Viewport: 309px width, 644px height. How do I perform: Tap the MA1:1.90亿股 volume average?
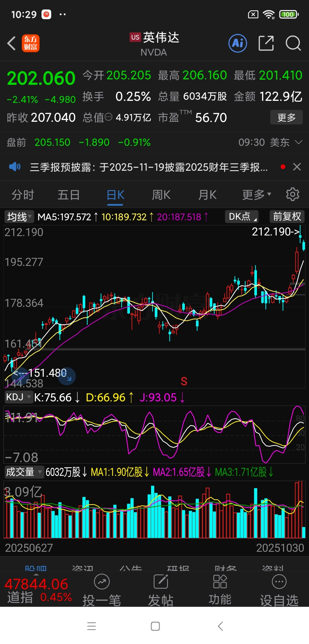tap(117, 472)
